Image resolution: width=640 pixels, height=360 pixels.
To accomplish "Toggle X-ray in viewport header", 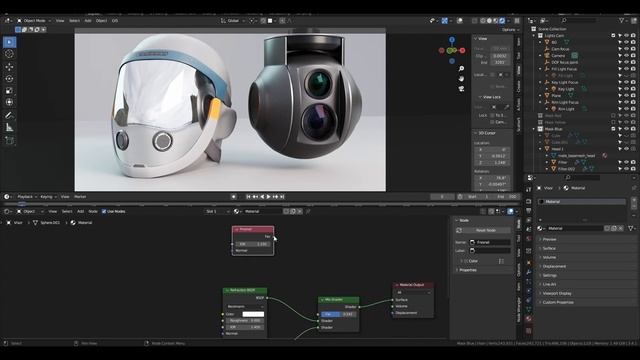I will coord(474,20).
